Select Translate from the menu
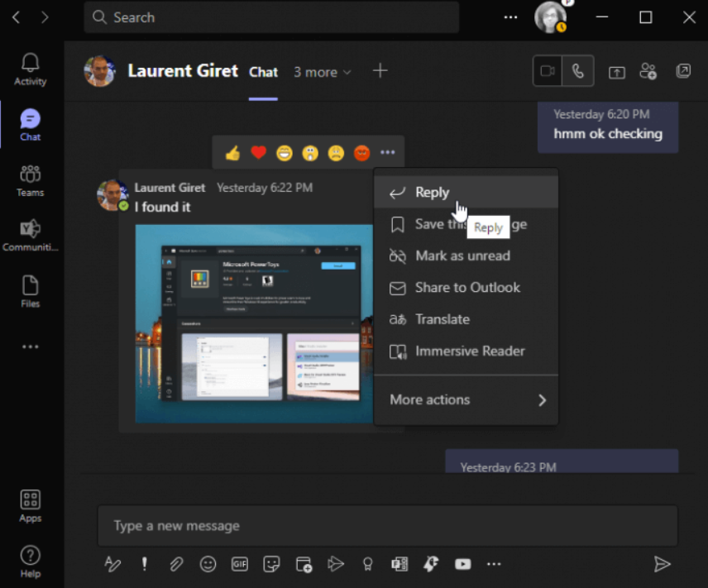 click(x=466, y=319)
